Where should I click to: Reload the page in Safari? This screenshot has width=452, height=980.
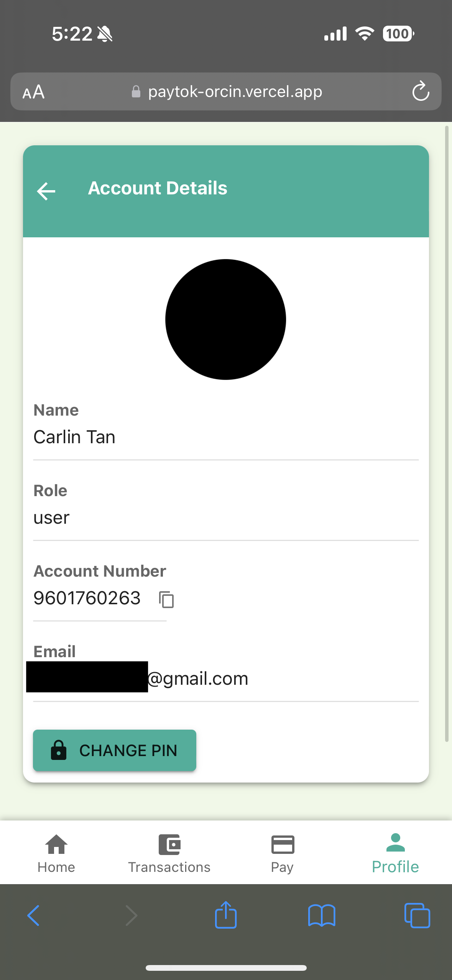pyautogui.click(x=420, y=91)
